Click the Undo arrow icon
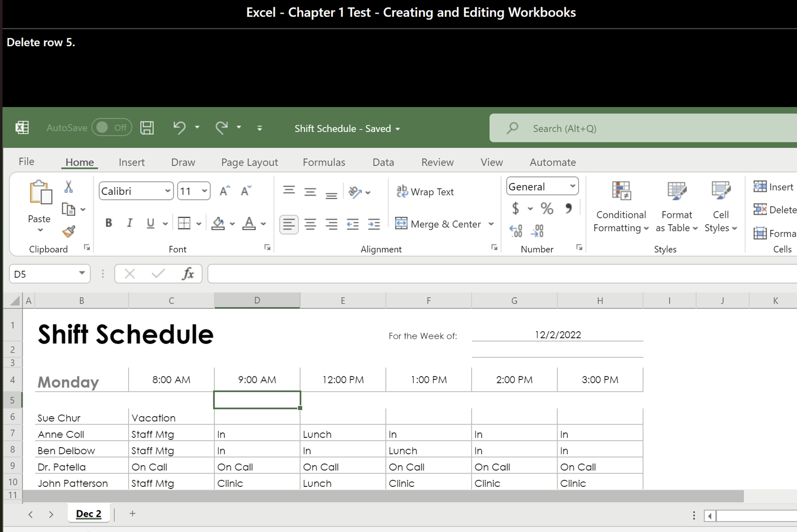797x532 pixels. tap(179, 128)
